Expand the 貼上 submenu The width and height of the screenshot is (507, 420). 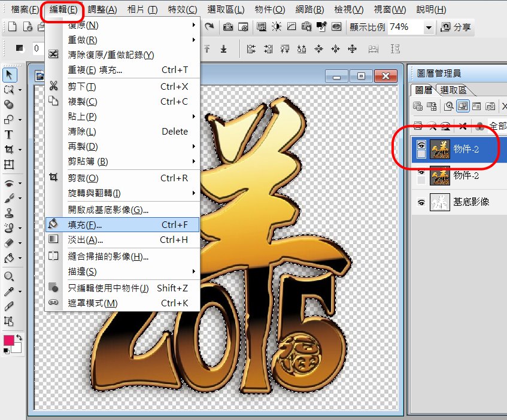point(194,116)
